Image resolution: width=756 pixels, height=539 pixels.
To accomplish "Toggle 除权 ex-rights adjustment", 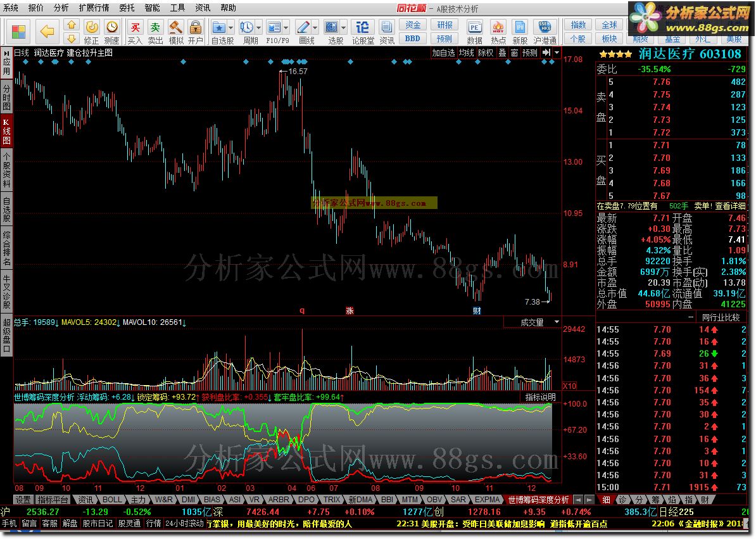I will 486,53.
